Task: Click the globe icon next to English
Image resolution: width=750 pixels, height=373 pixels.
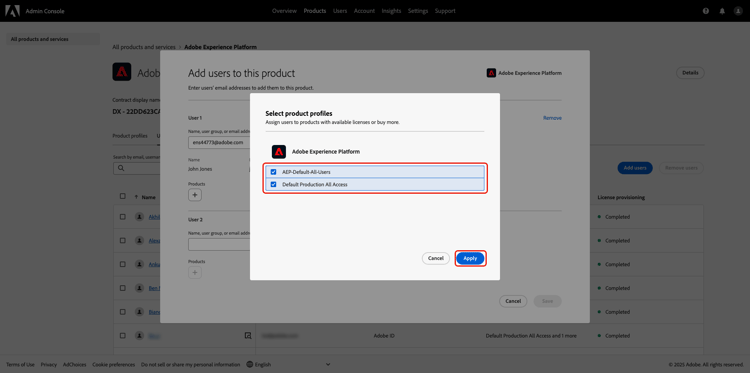Action: tap(250, 364)
